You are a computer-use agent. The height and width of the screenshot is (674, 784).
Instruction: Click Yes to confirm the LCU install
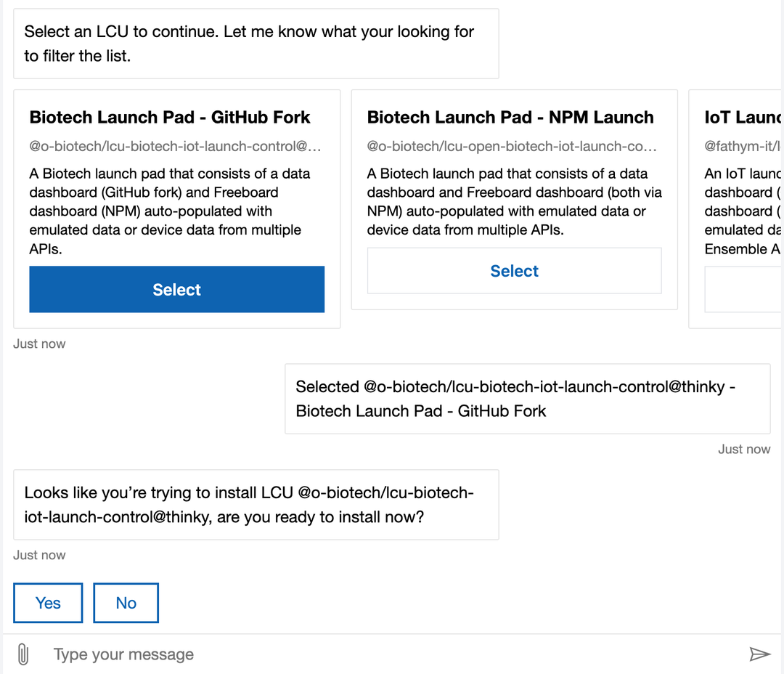point(47,603)
